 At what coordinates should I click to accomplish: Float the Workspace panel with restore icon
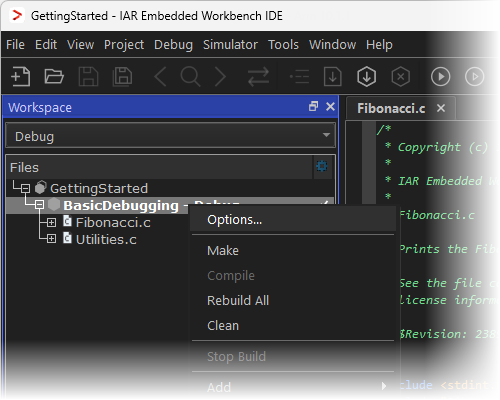(x=313, y=106)
